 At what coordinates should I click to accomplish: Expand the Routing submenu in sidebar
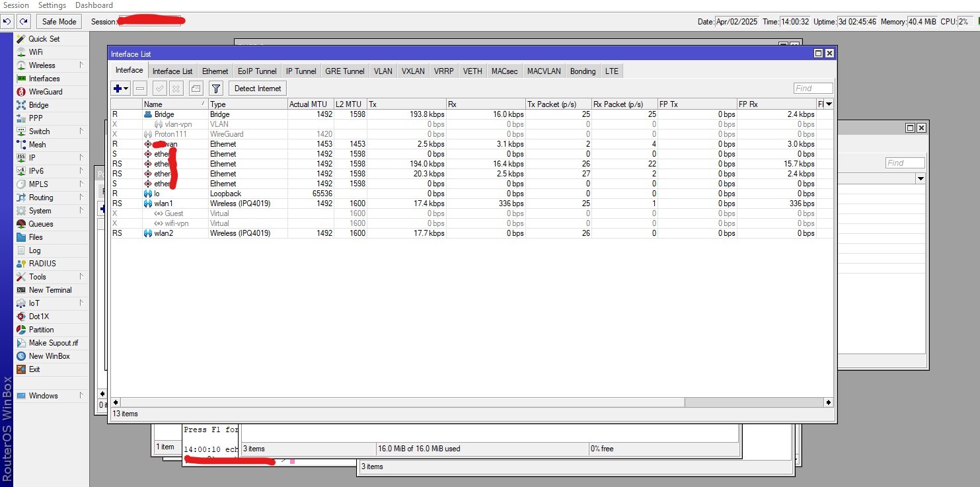click(81, 198)
